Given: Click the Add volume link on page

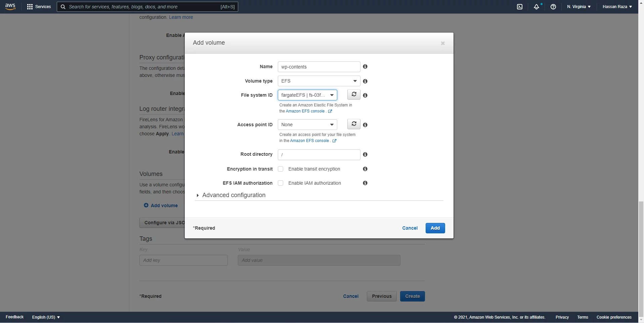Looking at the screenshot, I should click(164, 205).
